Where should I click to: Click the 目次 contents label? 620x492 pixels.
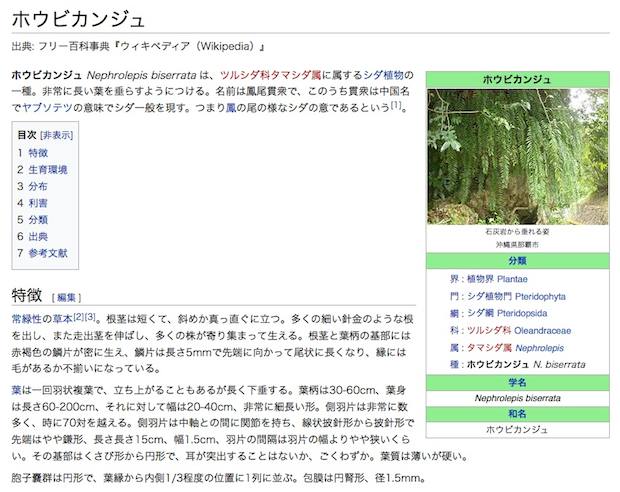point(27,135)
